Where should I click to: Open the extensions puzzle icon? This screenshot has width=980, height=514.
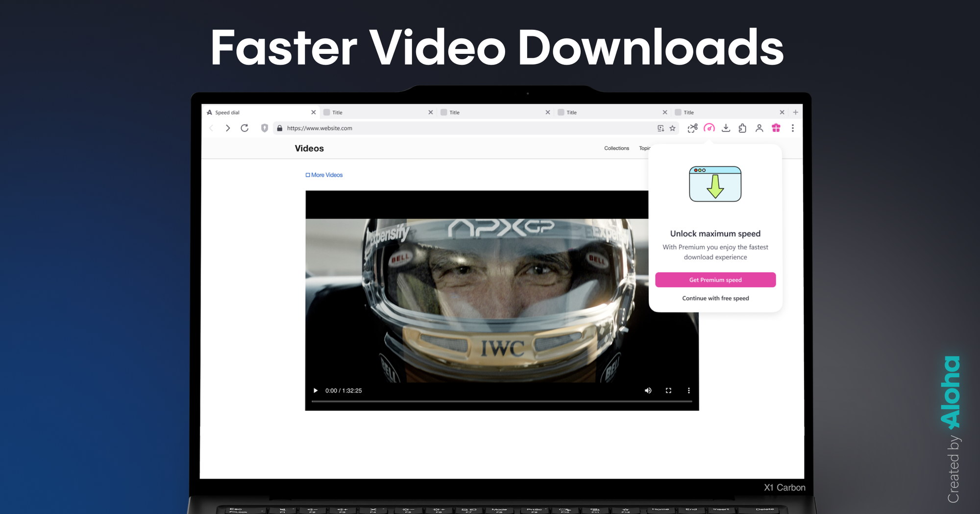pos(742,128)
